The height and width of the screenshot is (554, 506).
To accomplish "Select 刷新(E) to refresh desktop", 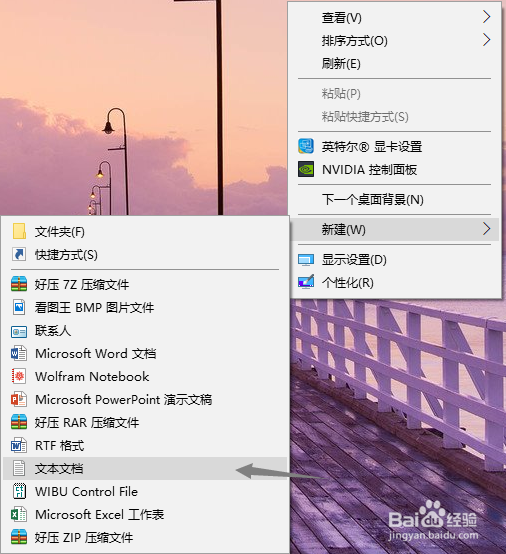I will tap(394, 64).
